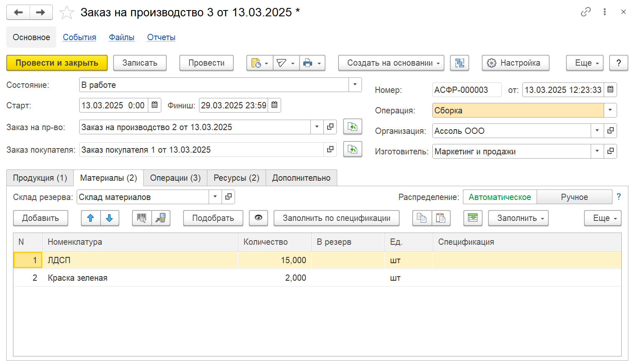Click the Номер input field

point(466,90)
